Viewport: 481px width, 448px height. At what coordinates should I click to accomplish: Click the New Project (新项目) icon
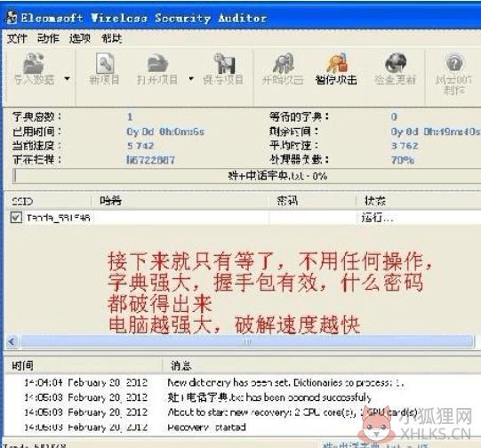pos(105,63)
